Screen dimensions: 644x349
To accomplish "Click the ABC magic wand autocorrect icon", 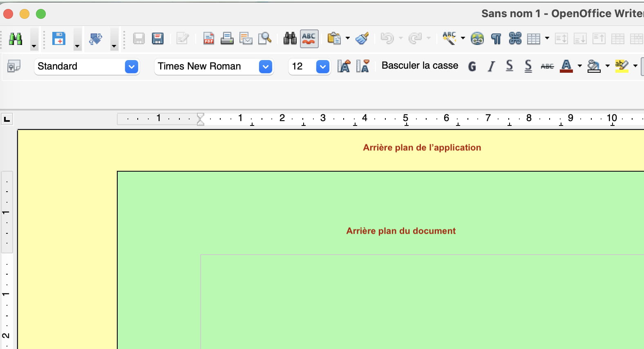I will click(x=449, y=38).
